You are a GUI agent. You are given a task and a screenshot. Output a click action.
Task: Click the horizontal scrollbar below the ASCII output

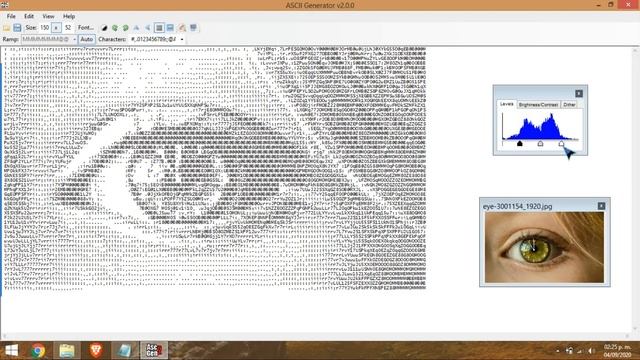[x=316, y=336]
